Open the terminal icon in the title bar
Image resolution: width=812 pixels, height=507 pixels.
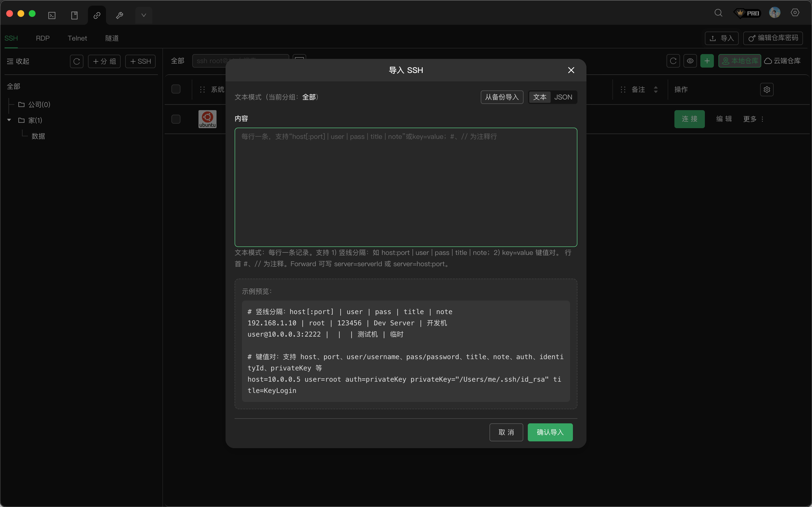(x=52, y=15)
